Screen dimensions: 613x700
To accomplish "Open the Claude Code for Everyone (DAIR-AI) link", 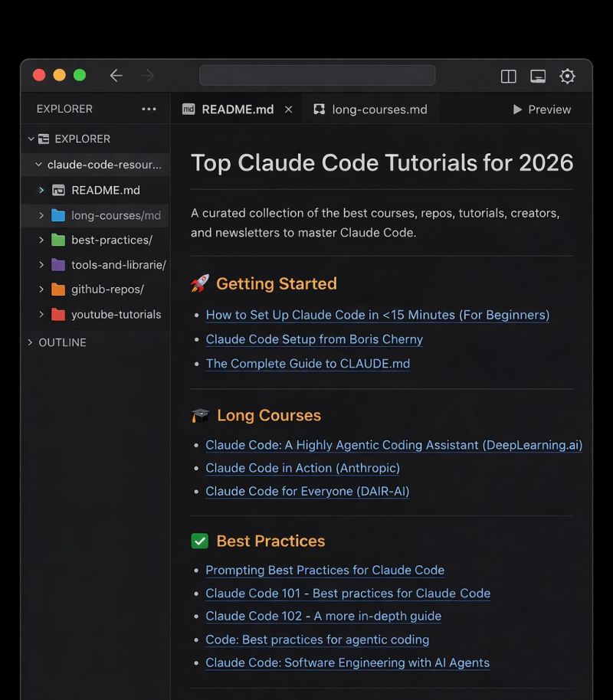I will (307, 491).
